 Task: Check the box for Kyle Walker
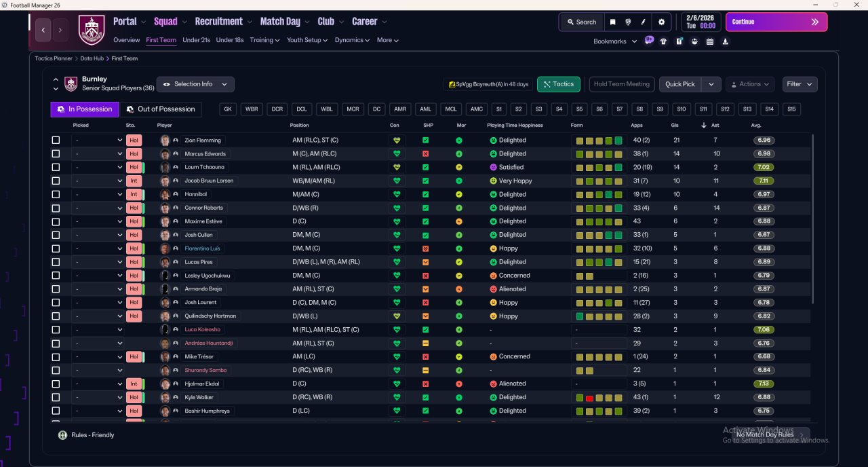(x=56, y=397)
